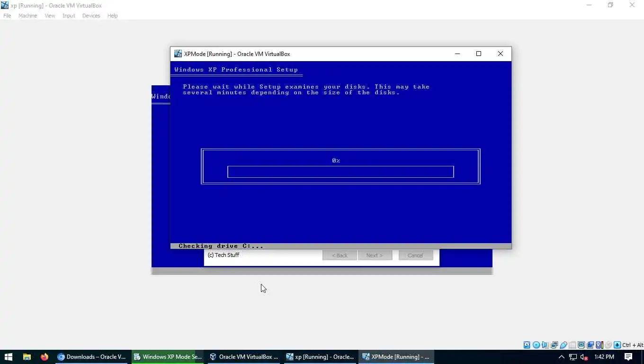Screen dimensions: 644x364
Task: Click the setup progress bar in XP Setup
Action: point(340,172)
